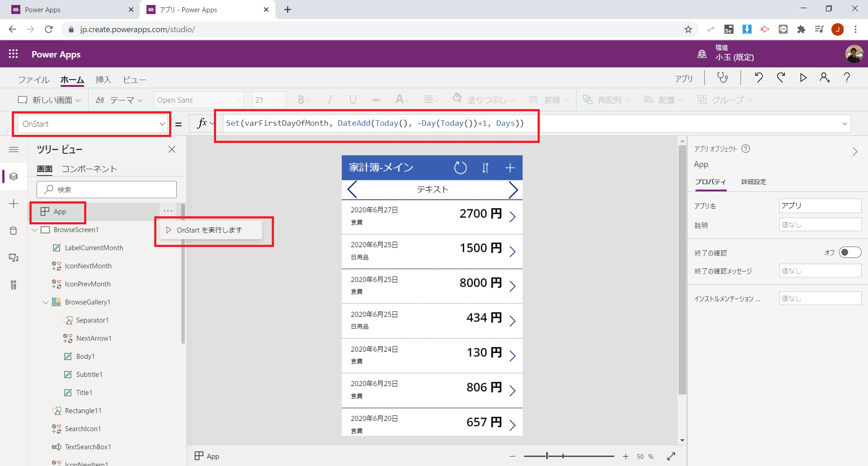The image size is (868, 466).
Task: Click the user profile avatar
Action: (854, 54)
